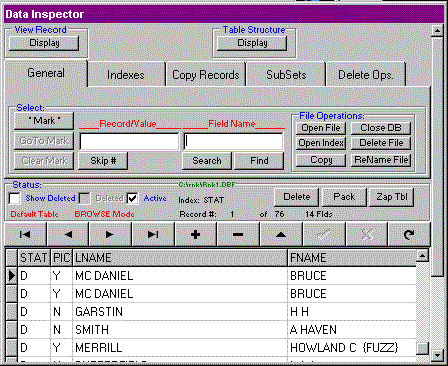Select the A HAVEN first name cell
Image resolution: width=448 pixels, height=366 pixels.
point(352,330)
